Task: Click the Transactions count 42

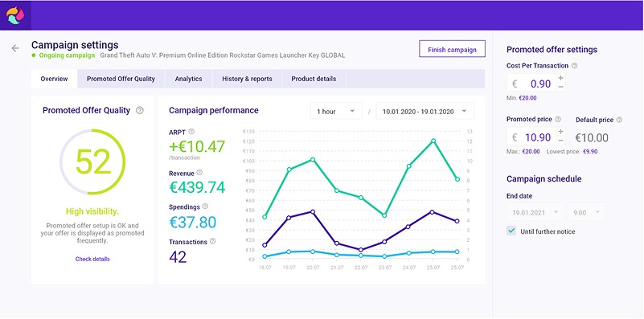Action: (x=178, y=257)
